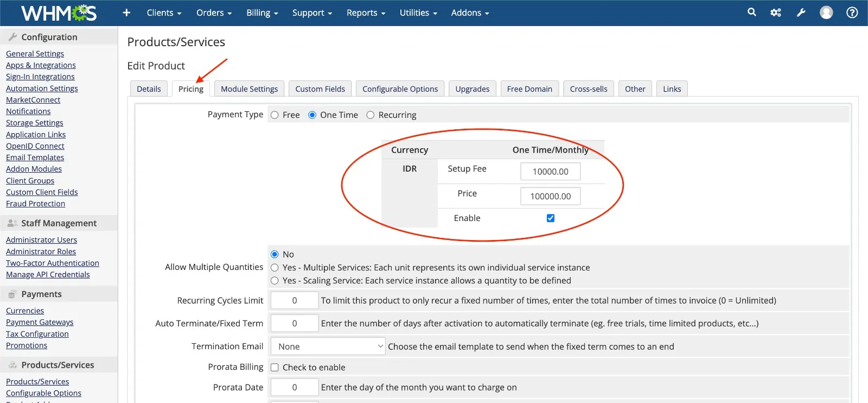This screenshot has width=868, height=403.
Task: Open Addon Modules link
Action: [34, 169]
